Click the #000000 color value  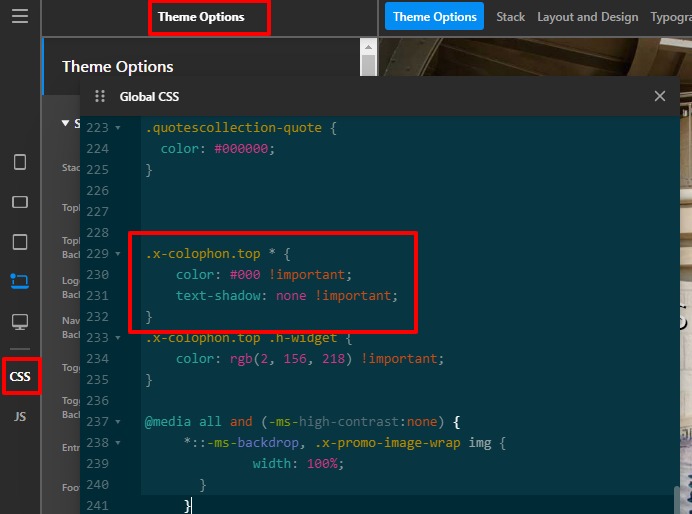[241, 149]
